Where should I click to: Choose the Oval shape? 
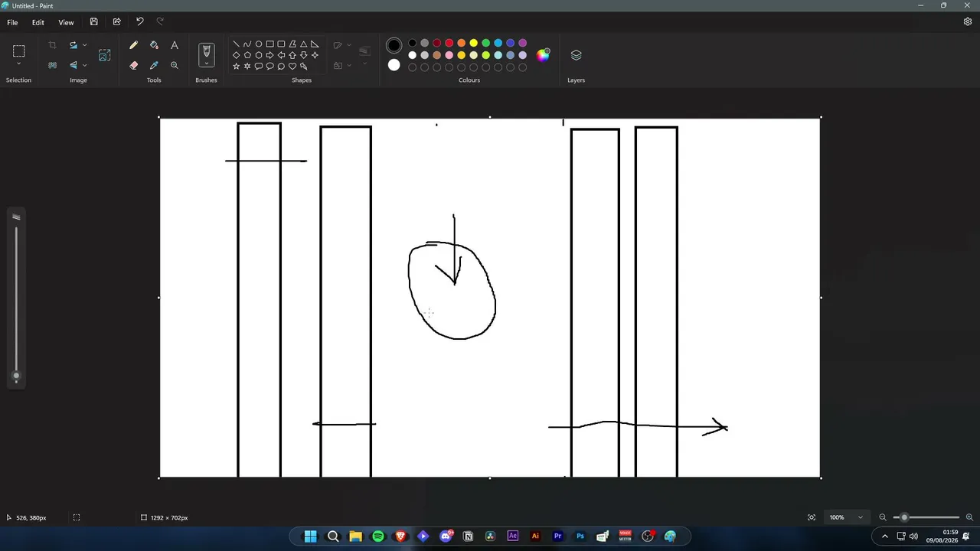point(259,44)
